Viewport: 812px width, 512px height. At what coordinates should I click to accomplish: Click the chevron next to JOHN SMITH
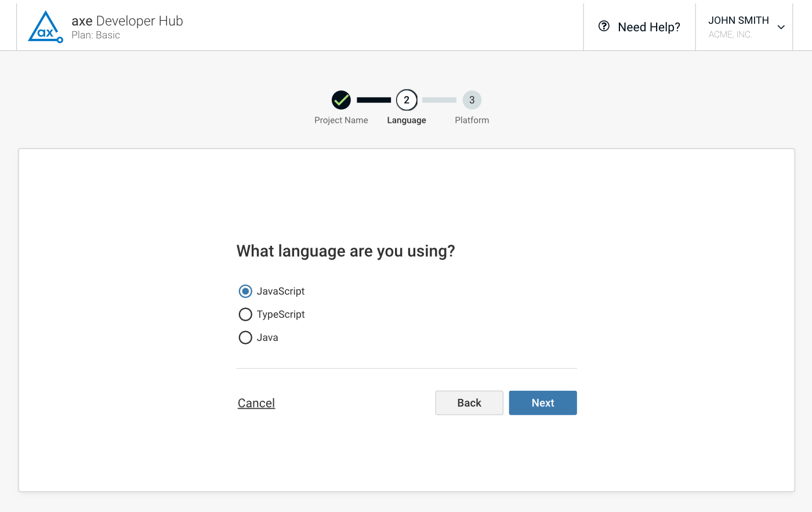pyautogui.click(x=781, y=27)
